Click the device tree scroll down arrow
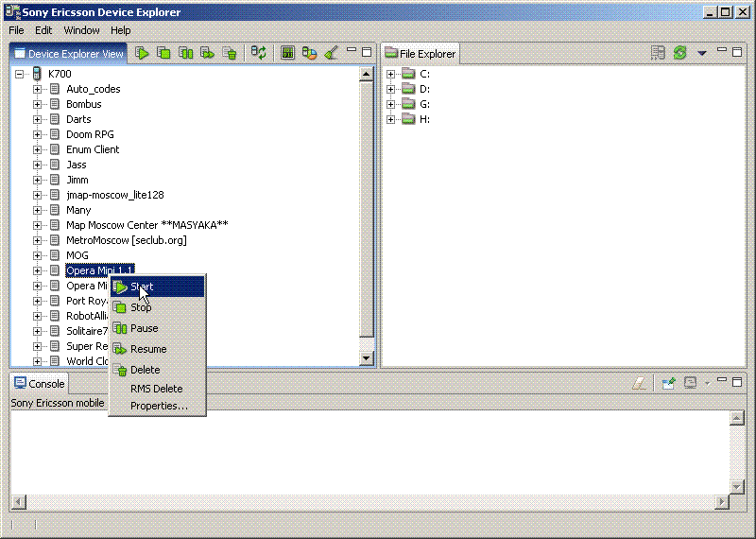The height and width of the screenshot is (539, 756). (x=367, y=358)
